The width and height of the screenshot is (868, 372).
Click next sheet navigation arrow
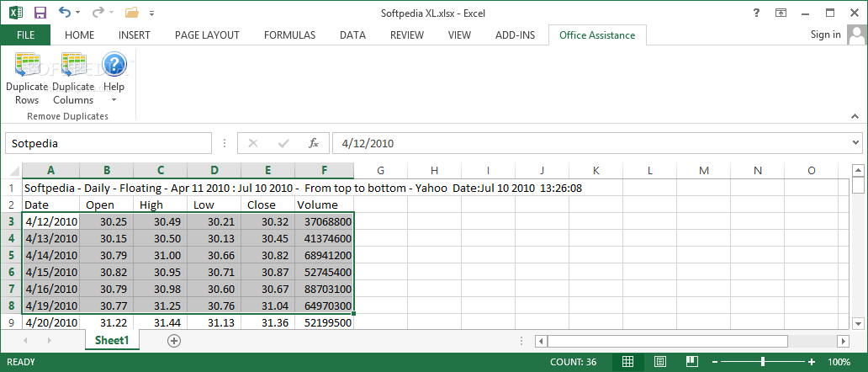50,341
